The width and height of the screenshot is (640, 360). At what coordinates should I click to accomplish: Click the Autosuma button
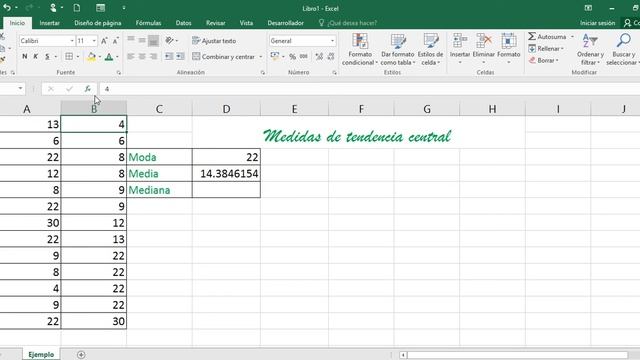tap(547, 37)
